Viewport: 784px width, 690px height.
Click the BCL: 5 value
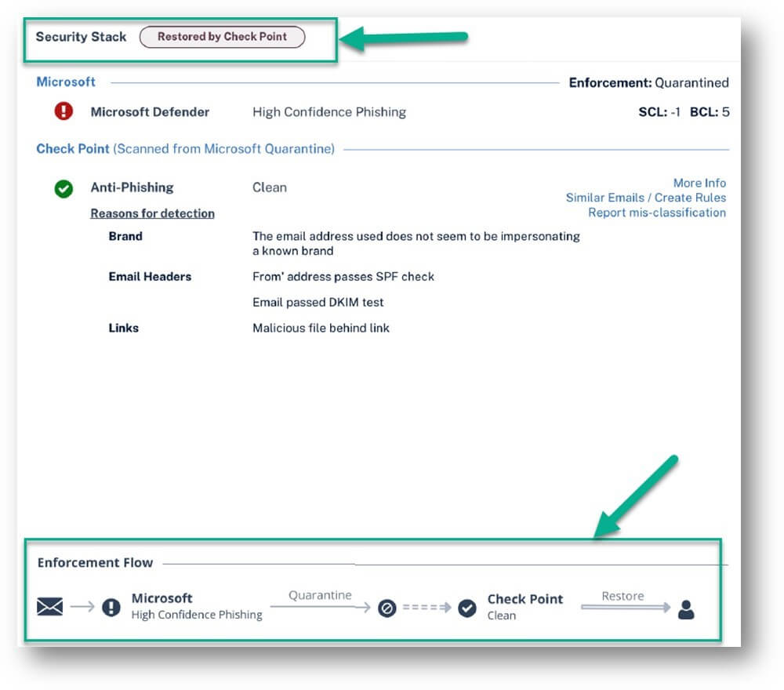[x=710, y=112]
